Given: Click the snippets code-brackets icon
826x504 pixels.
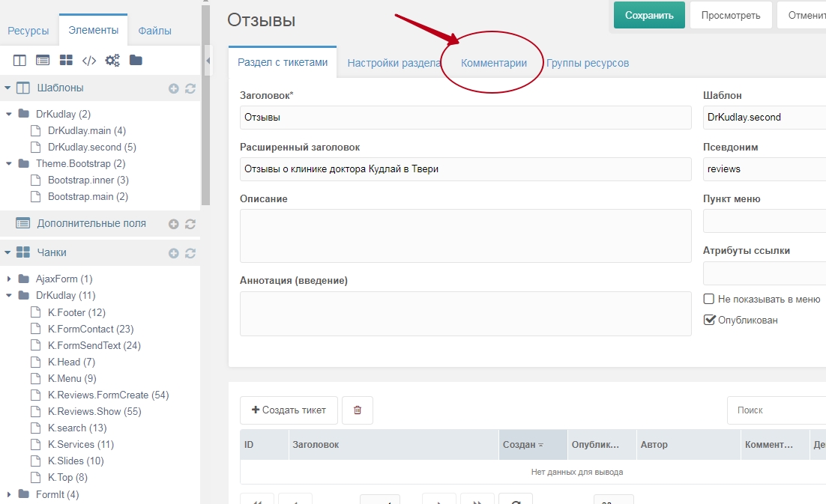Looking at the screenshot, I should pos(88,61).
